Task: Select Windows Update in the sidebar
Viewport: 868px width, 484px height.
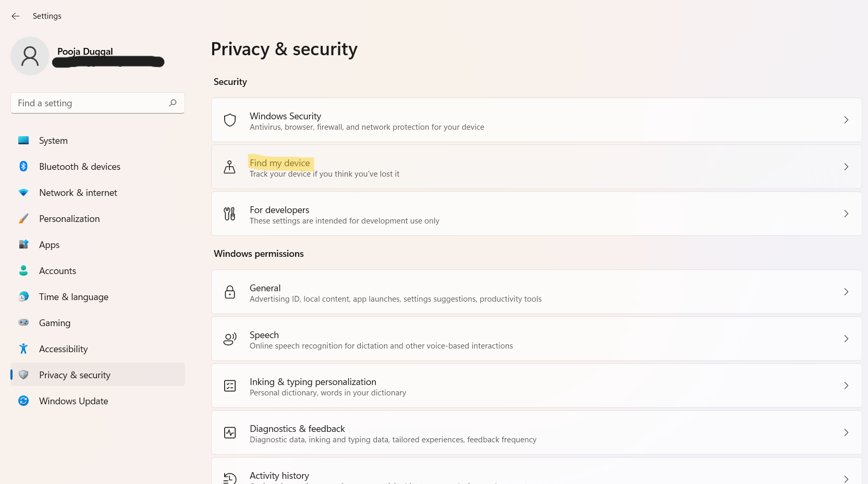Action: [x=74, y=401]
